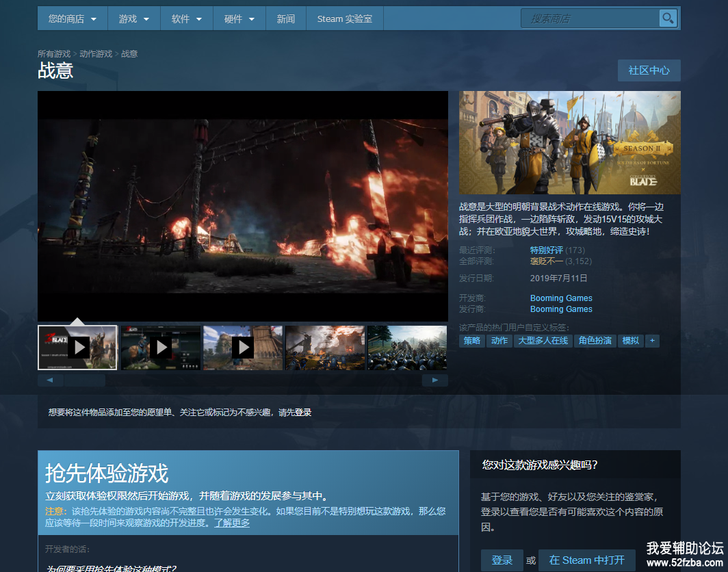Go to Steam 实验室 tab

345,18
